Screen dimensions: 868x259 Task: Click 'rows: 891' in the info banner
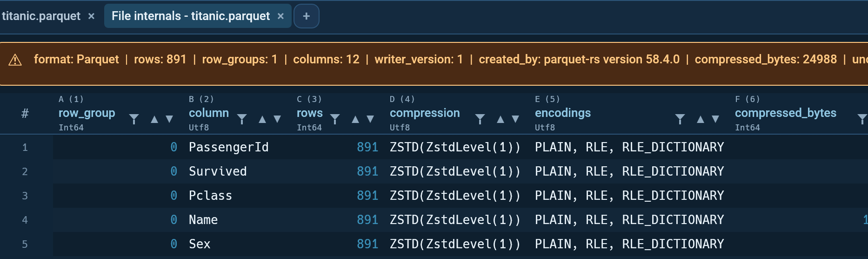[160, 60]
